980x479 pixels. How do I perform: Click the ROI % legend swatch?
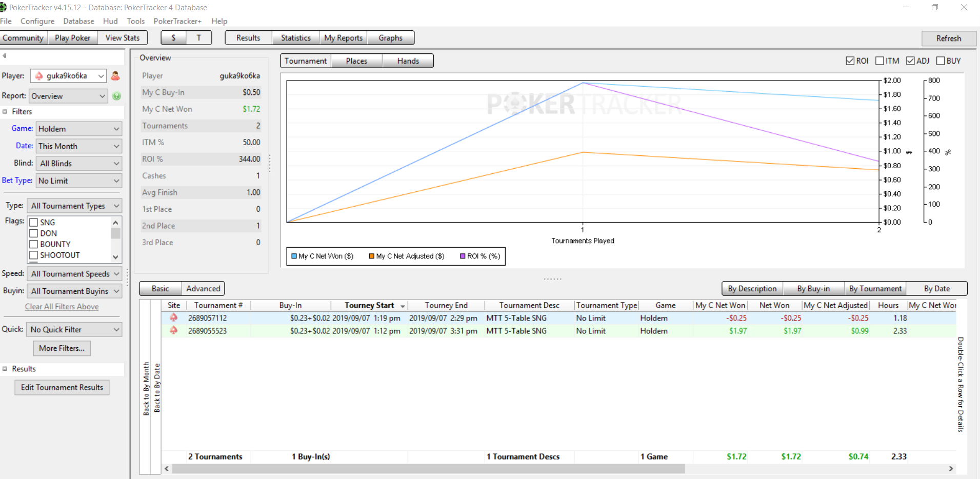coord(463,256)
